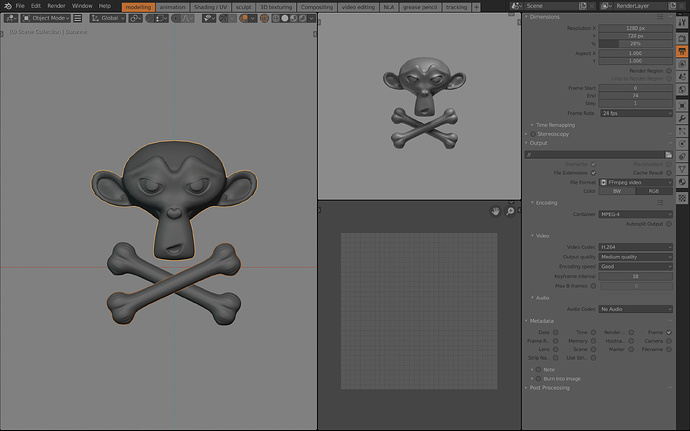Open the pivot point selector icon
The image size is (690, 431).
[x=136, y=18]
